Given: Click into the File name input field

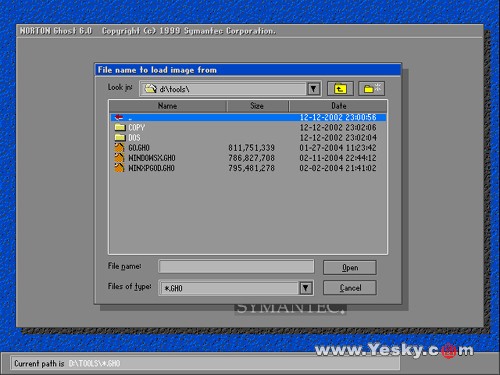Looking at the screenshot, I should tap(236, 267).
